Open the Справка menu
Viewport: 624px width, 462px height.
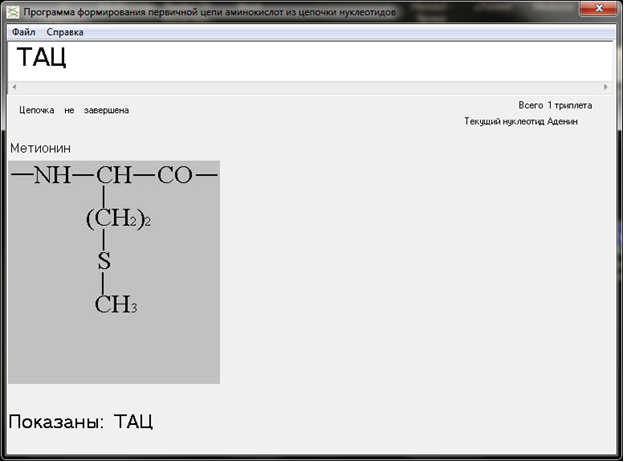pyautogui.click(x=65, y=32)
